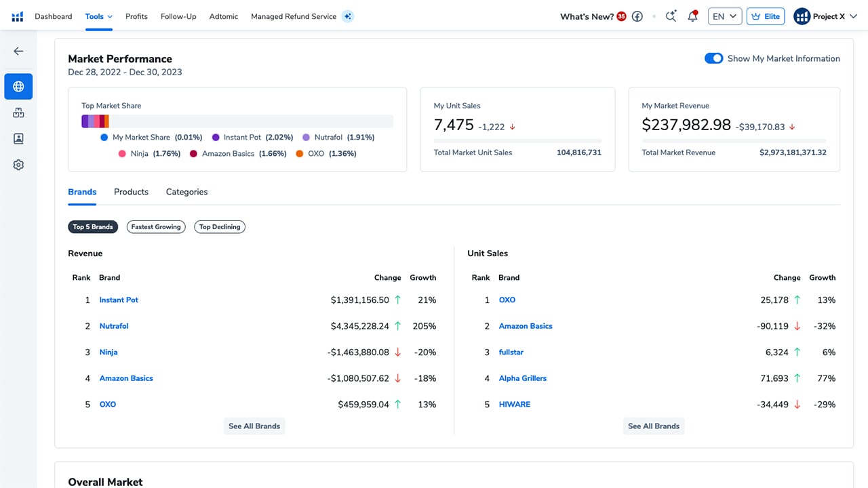Click green up arrow in Alpha Grillers row
Viewport: 868px width, 488px height.
click(797, 378)
